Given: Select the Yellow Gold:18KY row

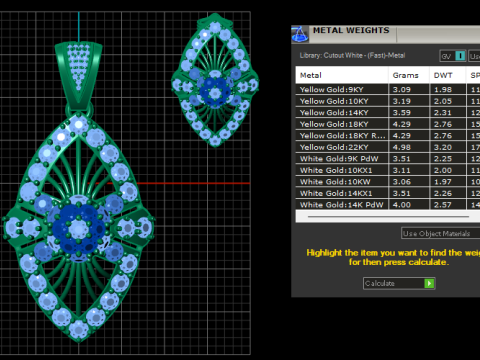Looking at the screenshot, I should 388,124.
